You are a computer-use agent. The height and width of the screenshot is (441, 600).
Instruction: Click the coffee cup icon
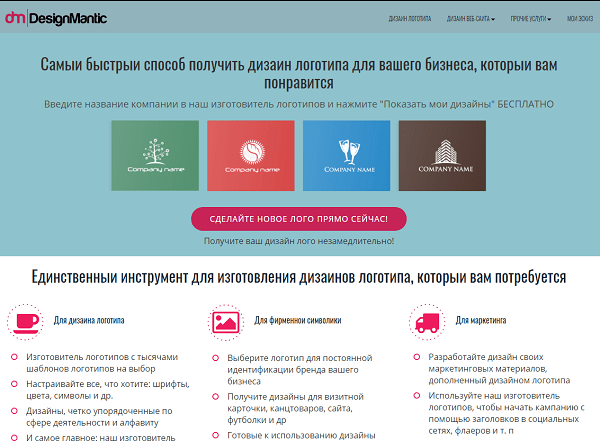tap(25, 322)
